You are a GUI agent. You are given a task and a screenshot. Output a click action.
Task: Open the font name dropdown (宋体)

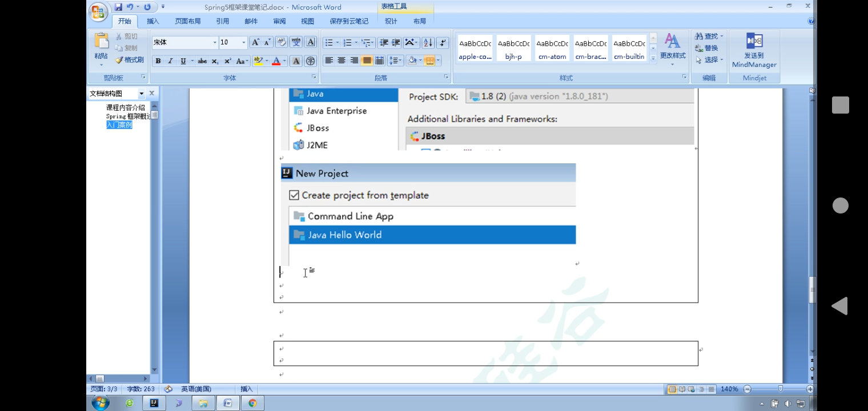pos(215,42)
